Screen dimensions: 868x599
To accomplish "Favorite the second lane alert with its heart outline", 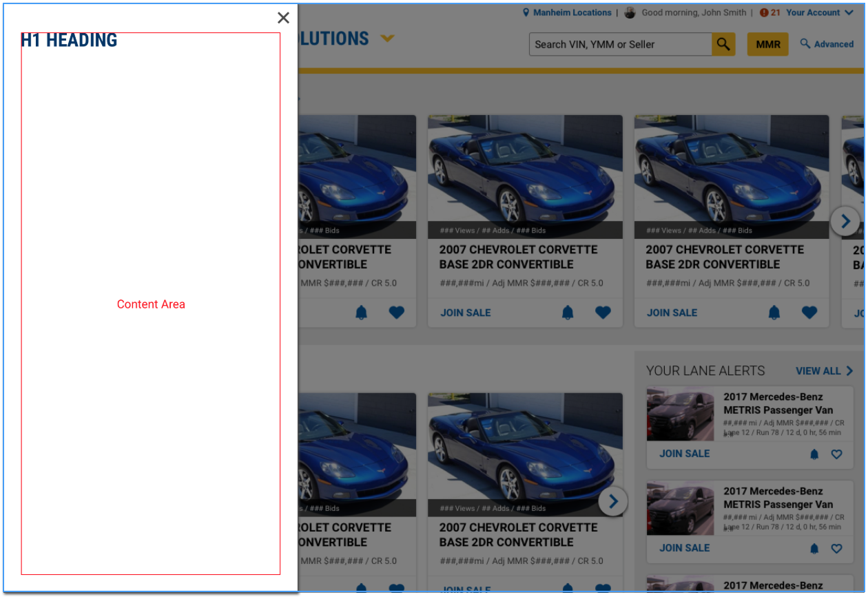I will click(836, 549).
